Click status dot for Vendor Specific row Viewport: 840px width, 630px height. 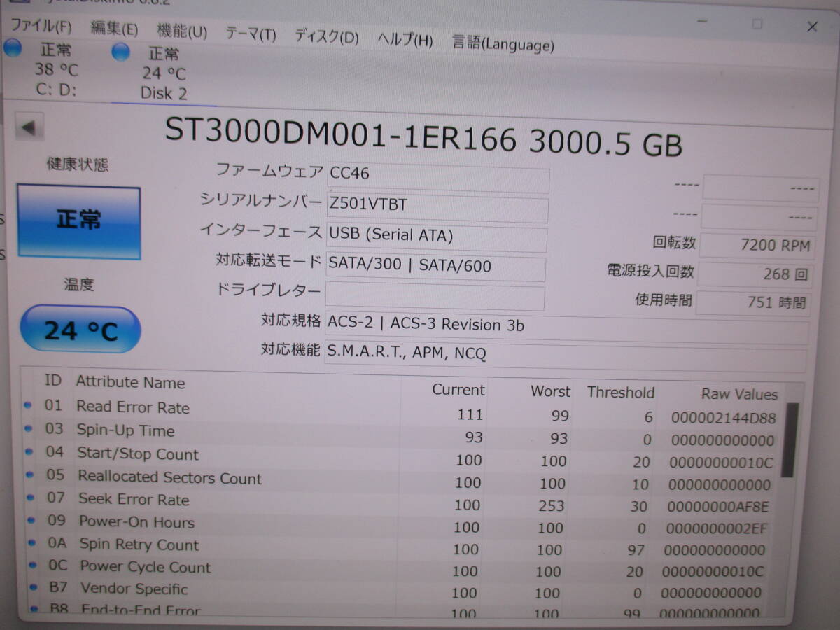click(33, 587)
